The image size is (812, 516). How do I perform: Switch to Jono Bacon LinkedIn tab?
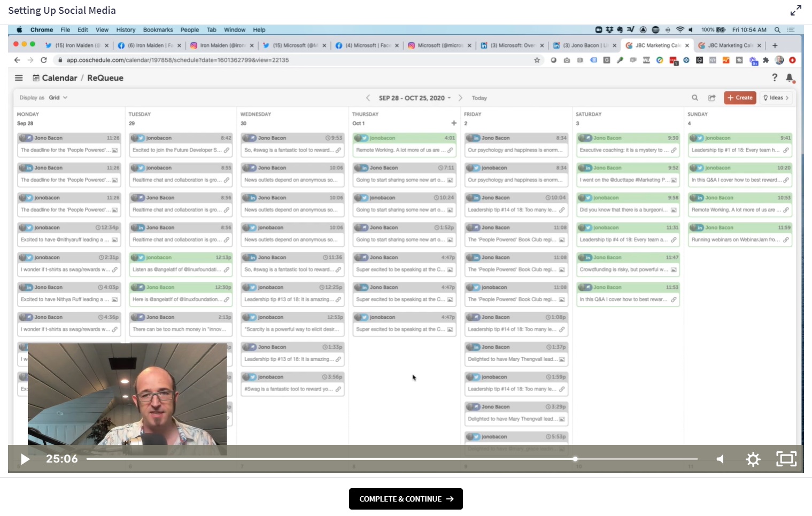[x=585, y=45]
